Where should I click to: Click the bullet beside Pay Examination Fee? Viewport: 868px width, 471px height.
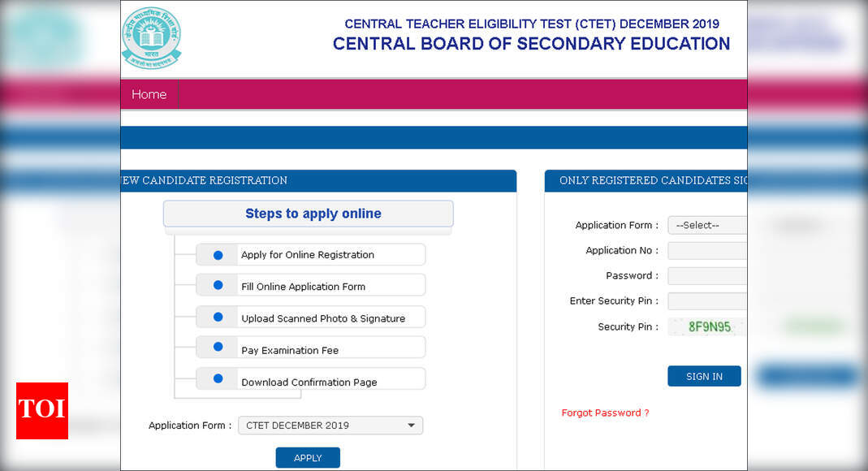pos(217,348)
